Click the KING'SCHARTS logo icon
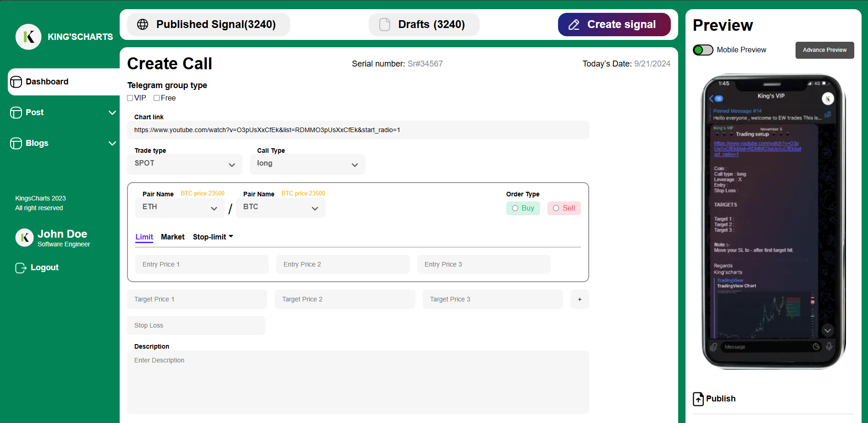The width and height of the screenshot is (868, 423). (28, 37)
